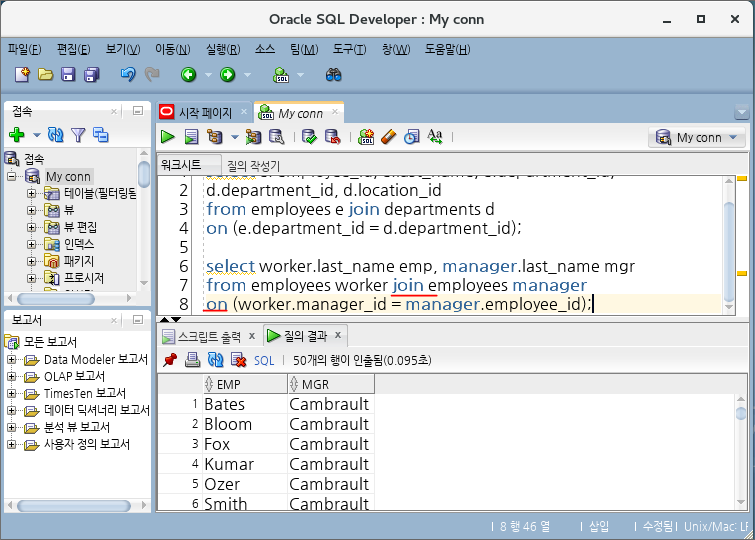Expand the 테이블(필터링됨) tree node

(x=31, y=194)
